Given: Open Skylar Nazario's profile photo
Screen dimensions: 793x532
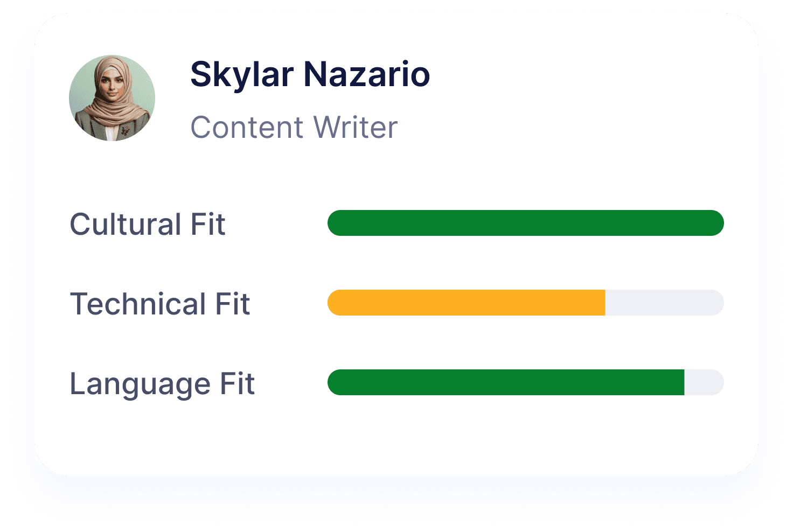Looking at the screenshot, I should pyautogui.click(x=112, y=98).
